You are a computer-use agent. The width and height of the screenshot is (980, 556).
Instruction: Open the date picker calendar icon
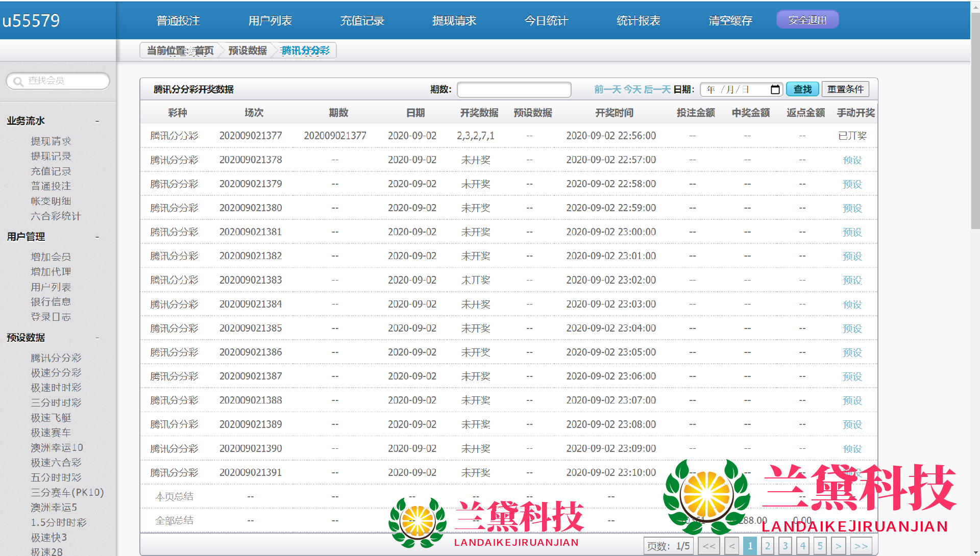[775, 90]
